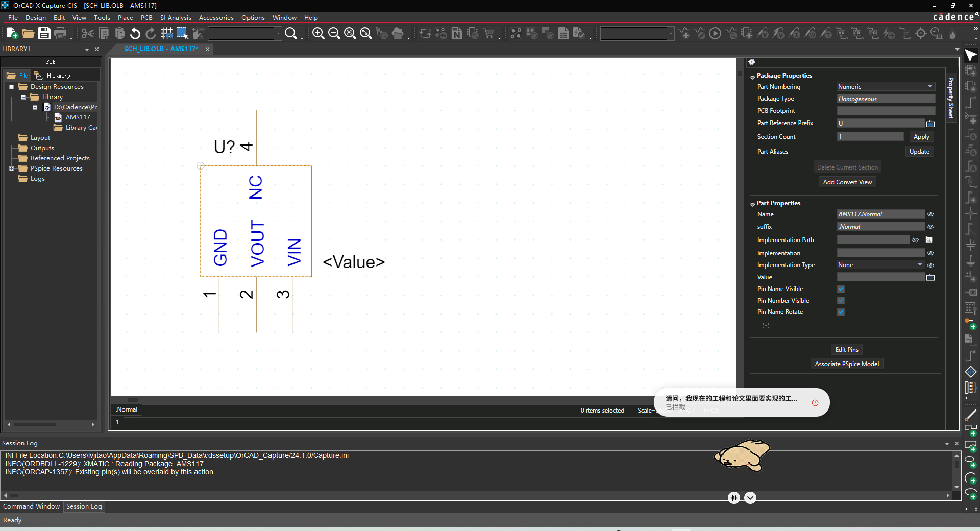980x531 pixels.
Task: Open the simulation profile combo dropdown
Action: click(671, 34)
